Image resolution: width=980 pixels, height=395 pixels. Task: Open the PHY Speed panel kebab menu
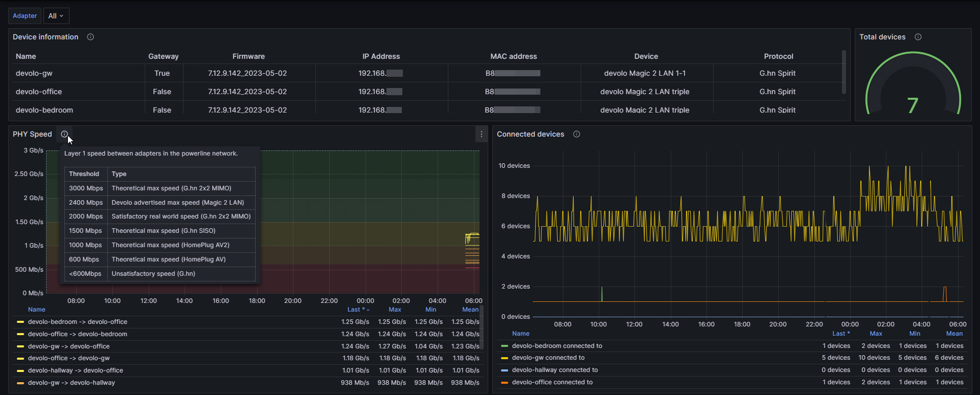pos(481,134)
